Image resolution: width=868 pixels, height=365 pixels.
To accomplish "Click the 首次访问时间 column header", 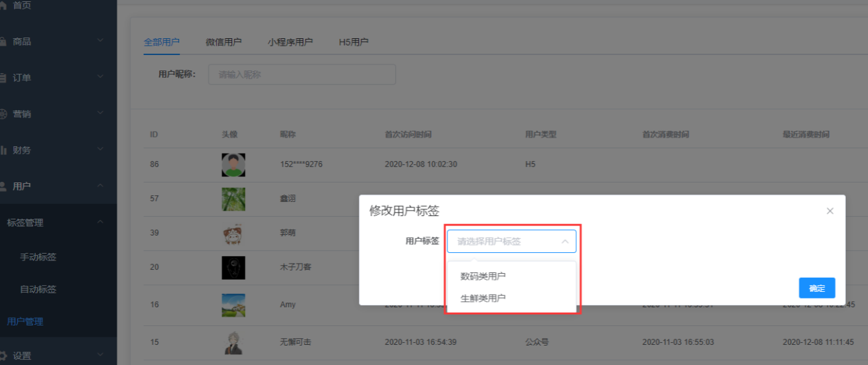I will point(408,135).
